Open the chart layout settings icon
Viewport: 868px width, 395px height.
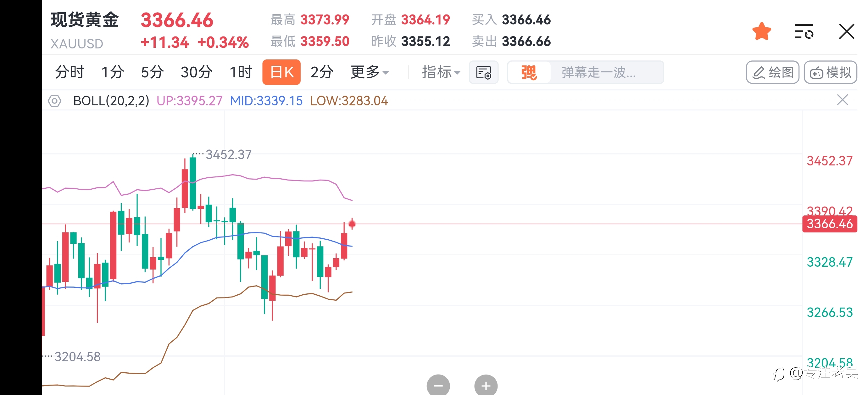[484, 72]
